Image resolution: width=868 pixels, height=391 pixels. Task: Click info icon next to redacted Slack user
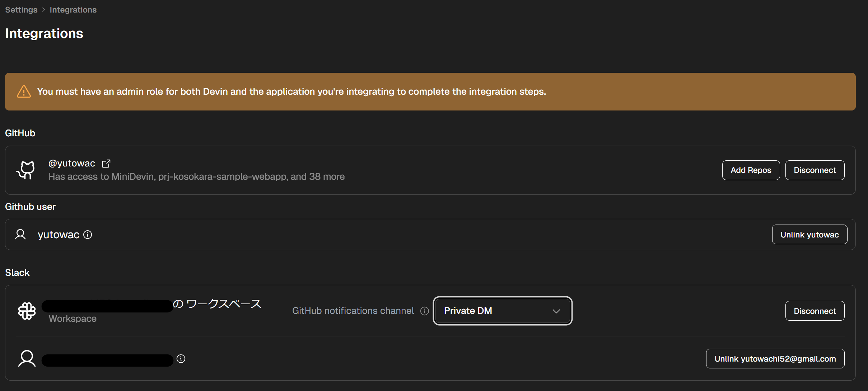[x=181, y=359]
